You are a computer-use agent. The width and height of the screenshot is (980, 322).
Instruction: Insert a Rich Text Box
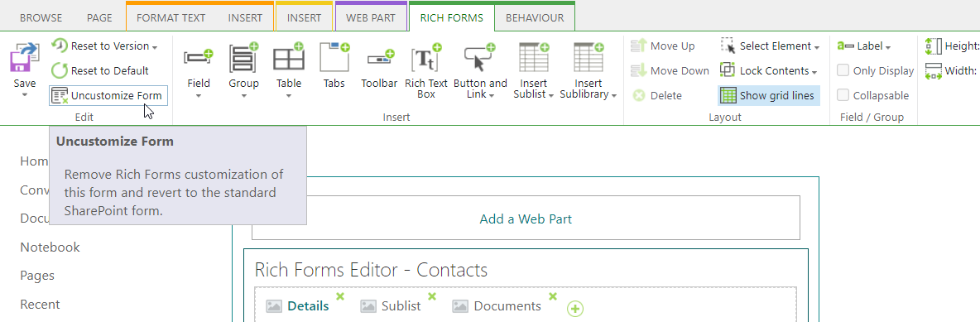pyautogui.click(x=425, y=70)
